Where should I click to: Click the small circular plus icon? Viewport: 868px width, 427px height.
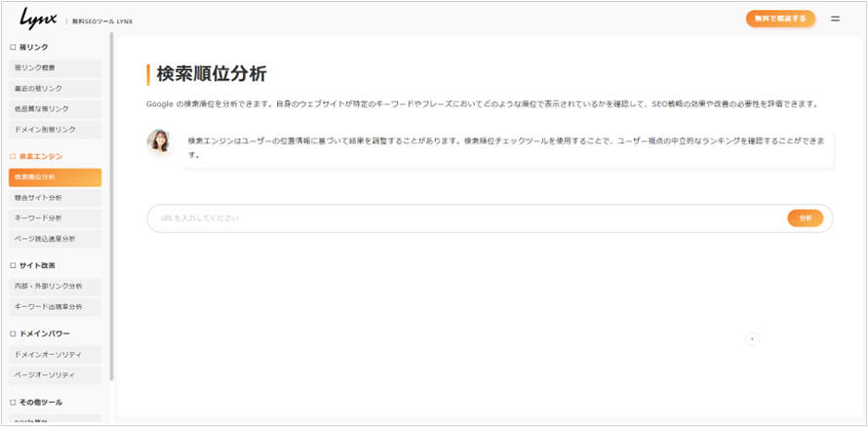coord(752,338)
